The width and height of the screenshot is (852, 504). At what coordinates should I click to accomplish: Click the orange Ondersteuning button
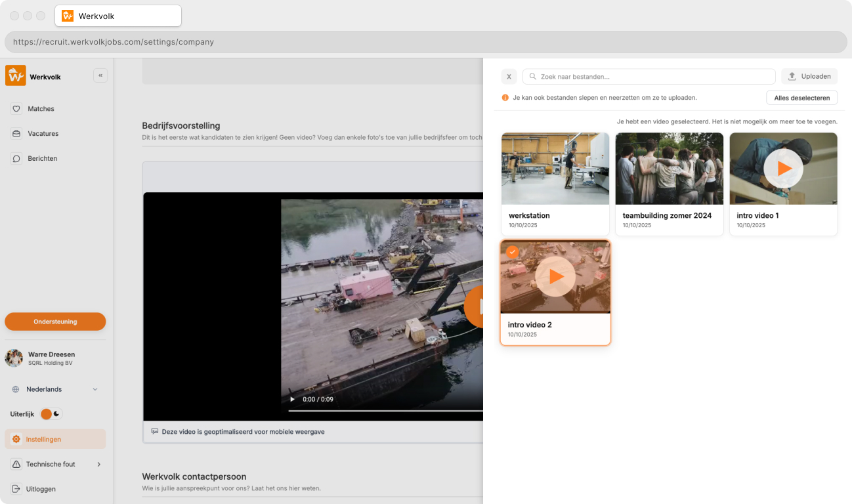point(54,322)
